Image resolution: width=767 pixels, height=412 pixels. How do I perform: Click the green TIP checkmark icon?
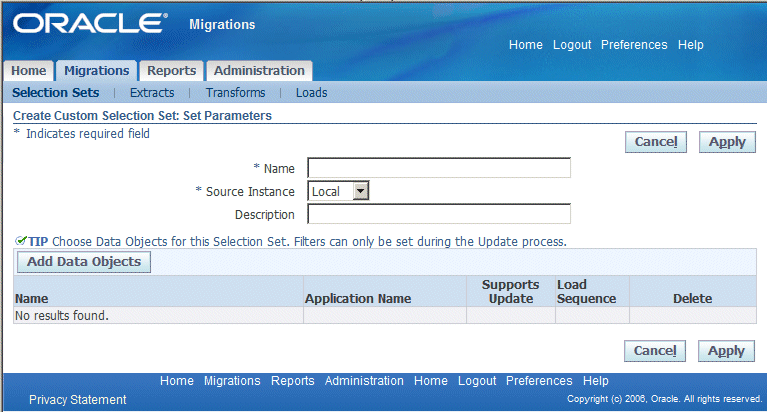pyautogui.click(x=21, y=240)
